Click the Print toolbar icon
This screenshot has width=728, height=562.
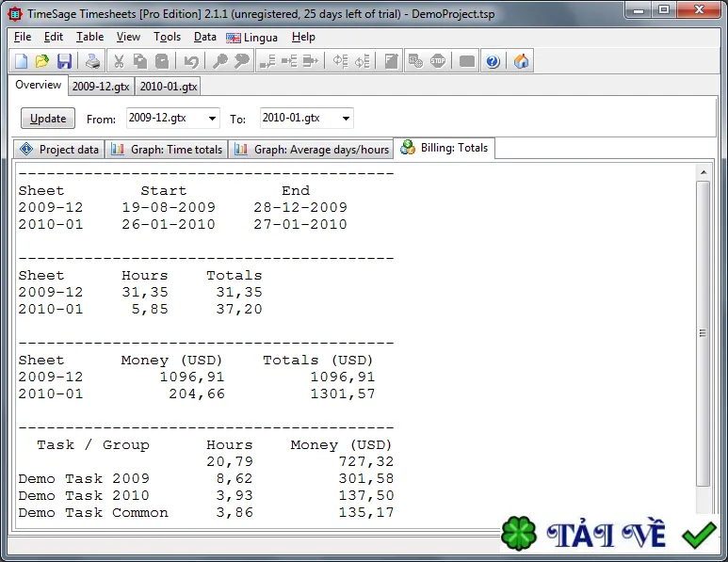pyautogui.click(x=92, y=61)
